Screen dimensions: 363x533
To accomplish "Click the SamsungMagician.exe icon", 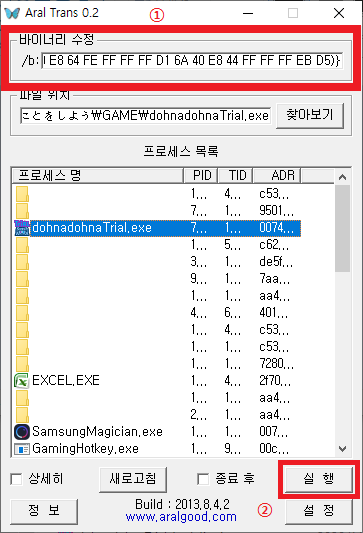I will [22, 432].
